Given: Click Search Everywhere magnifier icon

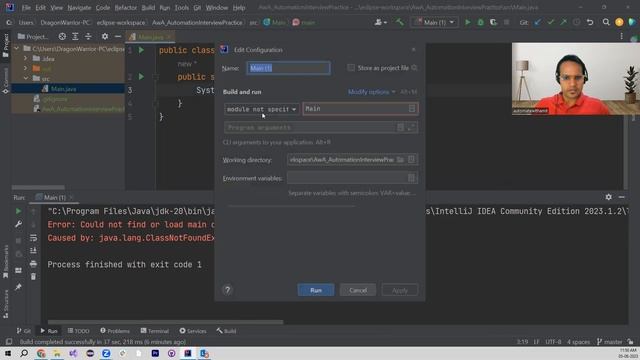Looking at the screenshot, I should click(606, 22).
